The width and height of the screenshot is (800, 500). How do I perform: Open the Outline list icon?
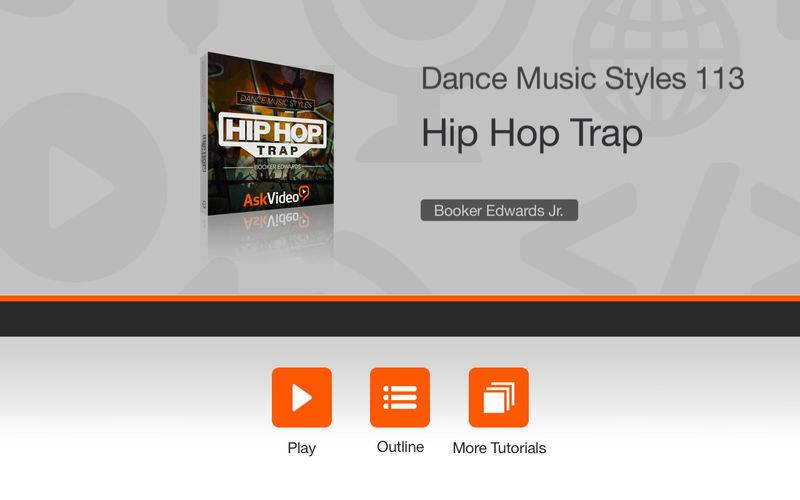[400, 397]
